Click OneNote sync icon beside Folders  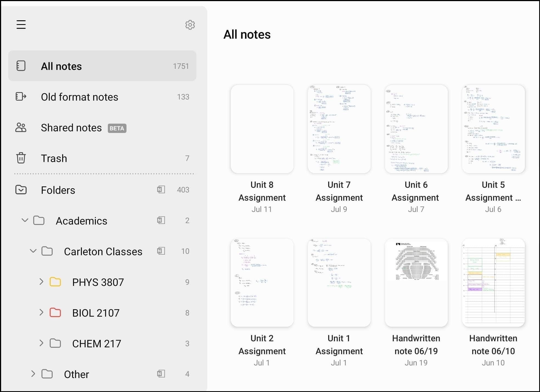point(161,190)
